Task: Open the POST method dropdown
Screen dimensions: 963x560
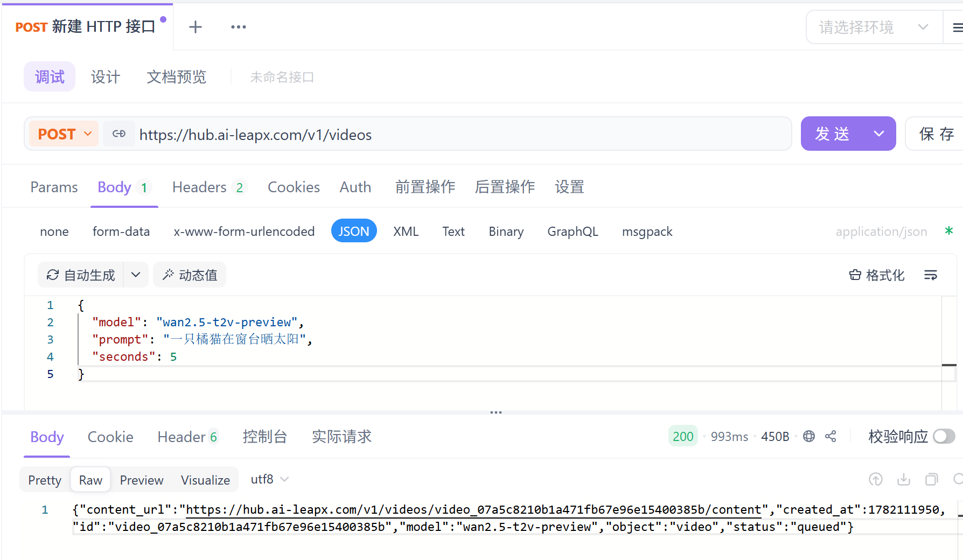Action: tap(65, 134)
